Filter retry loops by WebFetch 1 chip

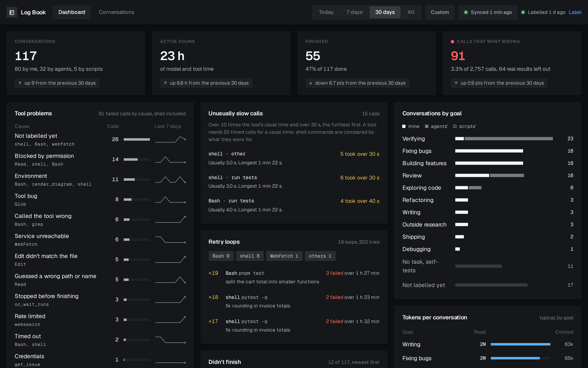284,256
